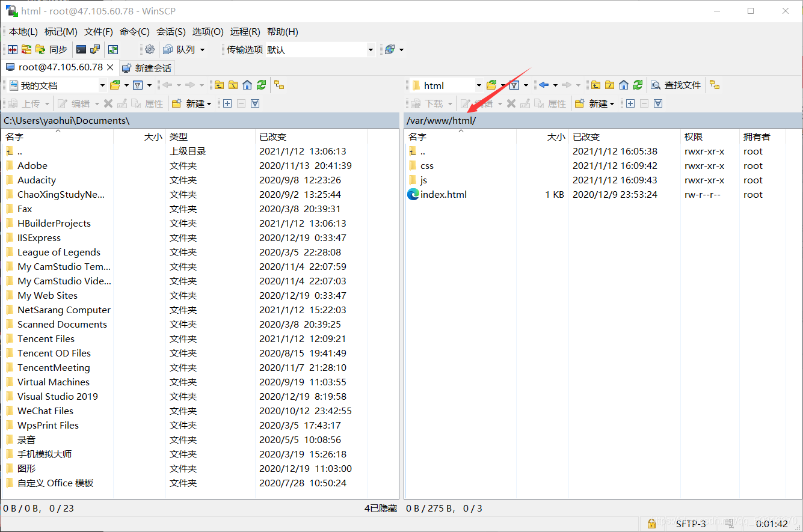803x532 pixels.
Task: Refresh the remote panel
Action: click(x=638, y=85)
